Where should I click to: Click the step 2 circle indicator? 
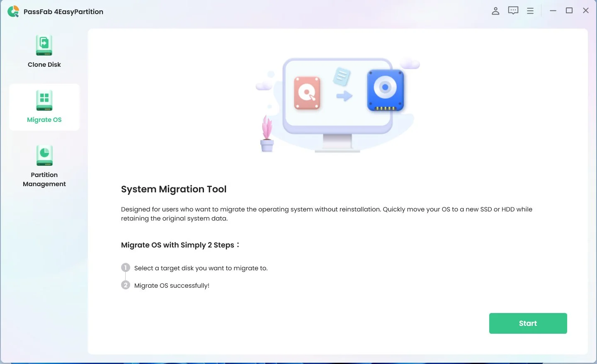coord(125,285)
